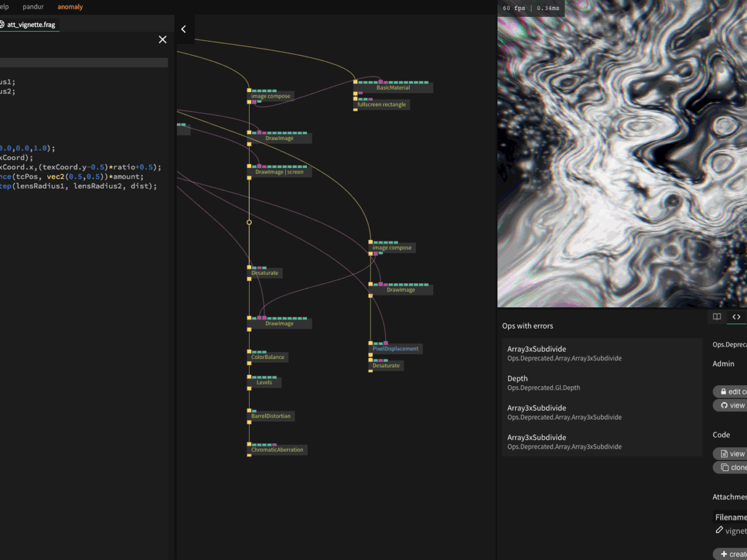Open the anomaly patch menu
This screenshot has height=560, width=747.
[70, 7]
